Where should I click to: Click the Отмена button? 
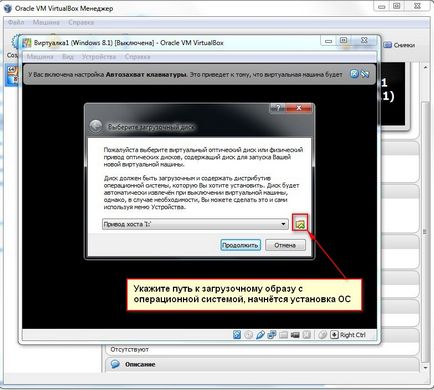point(285,245)
